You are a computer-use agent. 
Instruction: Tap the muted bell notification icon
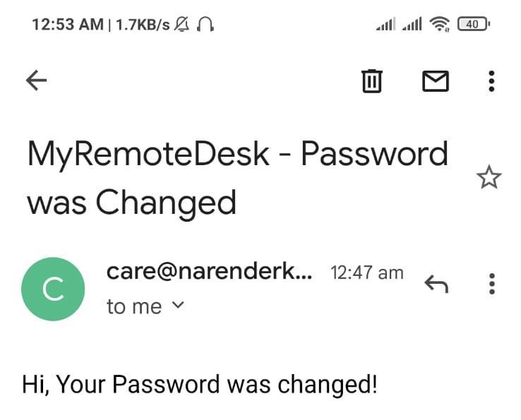coord(182,25)
